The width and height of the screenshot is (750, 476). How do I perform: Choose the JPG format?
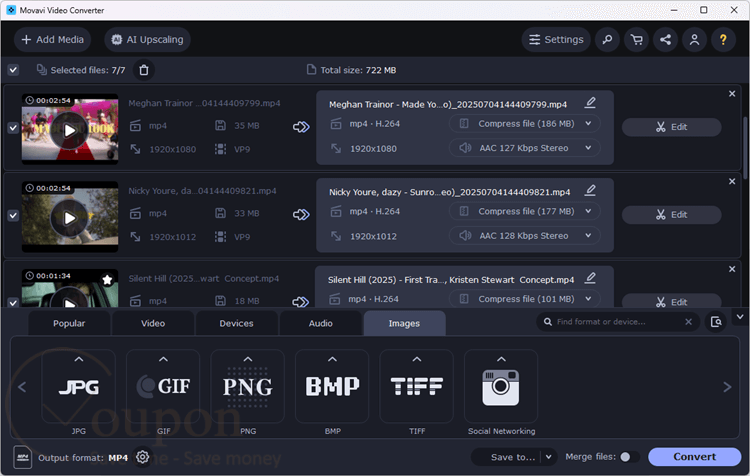click(x=79, y=387)
